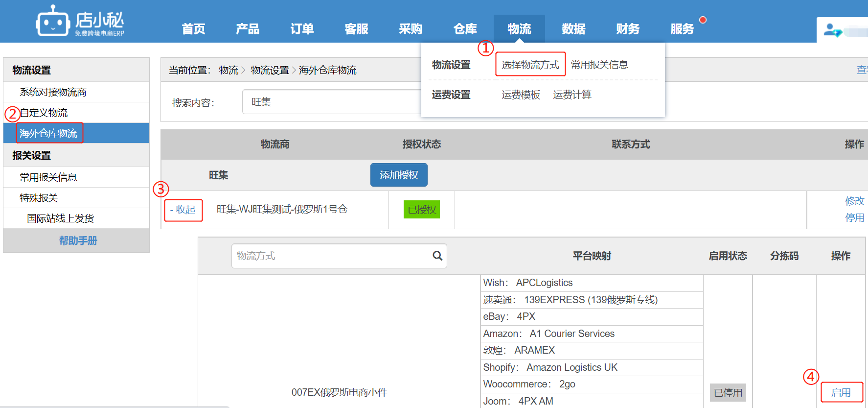
Task: Click 修改 for 旺集-WJ旺集测试-俄罗斯1号仓
Action: (855, 201)
